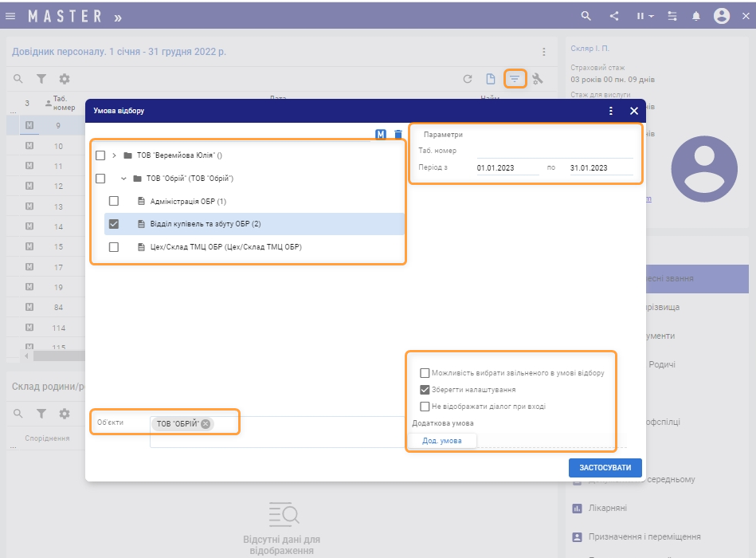
Task: Toggle Зберегти налаштування checkbox
Action: tap(425, 390)
